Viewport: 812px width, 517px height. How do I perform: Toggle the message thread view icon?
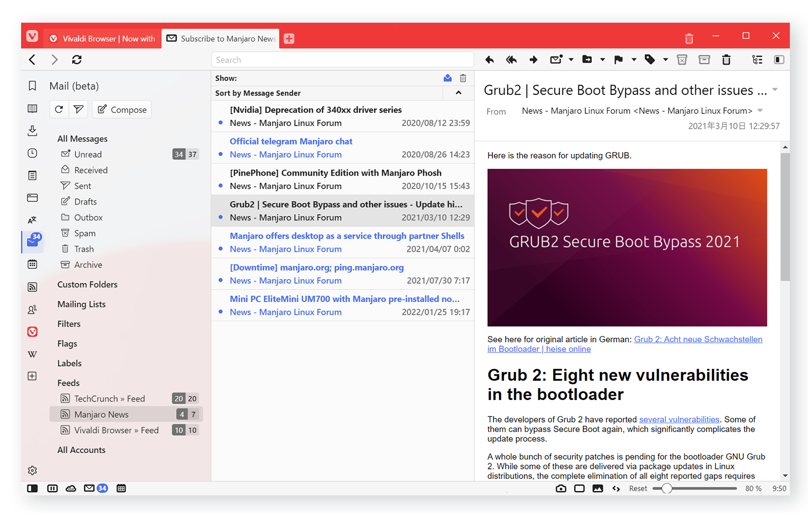pyautogui.click(x=757, y=60)
